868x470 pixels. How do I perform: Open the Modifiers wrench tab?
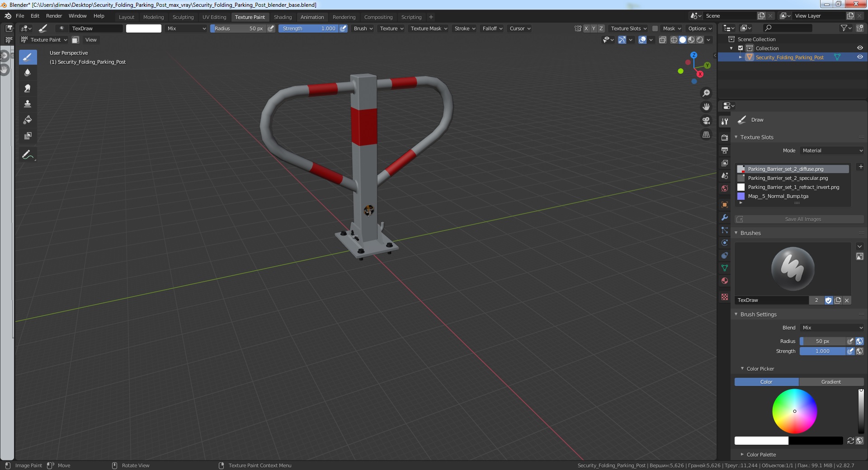click(x=725, y=217)
